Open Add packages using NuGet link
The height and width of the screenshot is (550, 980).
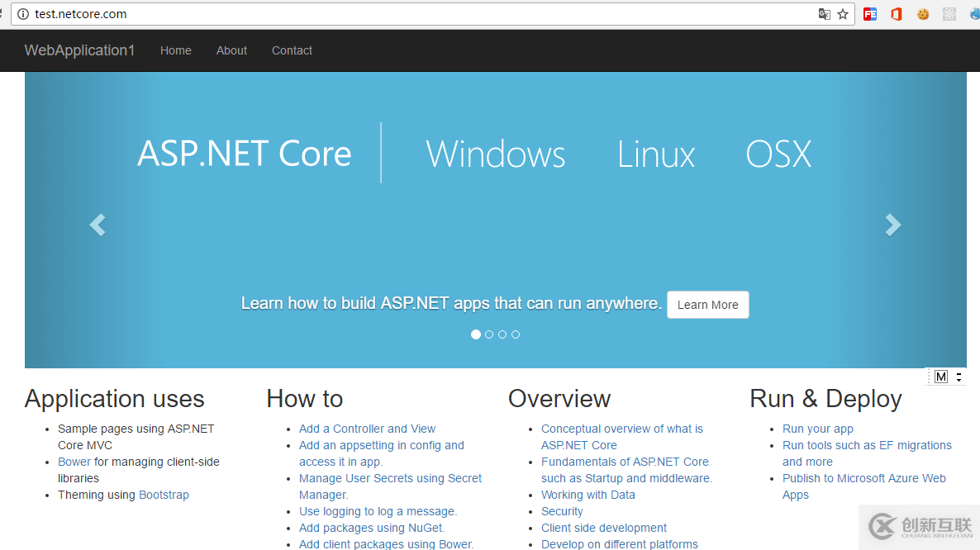pos(371,528)
